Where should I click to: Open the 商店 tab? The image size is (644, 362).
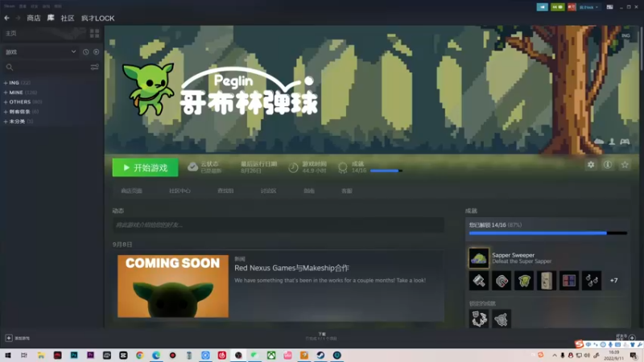[34, 18]
